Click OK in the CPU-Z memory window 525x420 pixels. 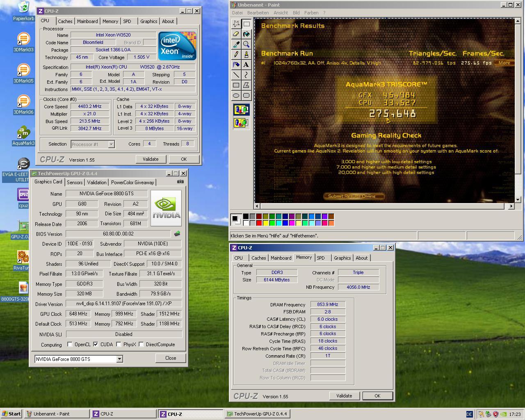click(377, 396)
